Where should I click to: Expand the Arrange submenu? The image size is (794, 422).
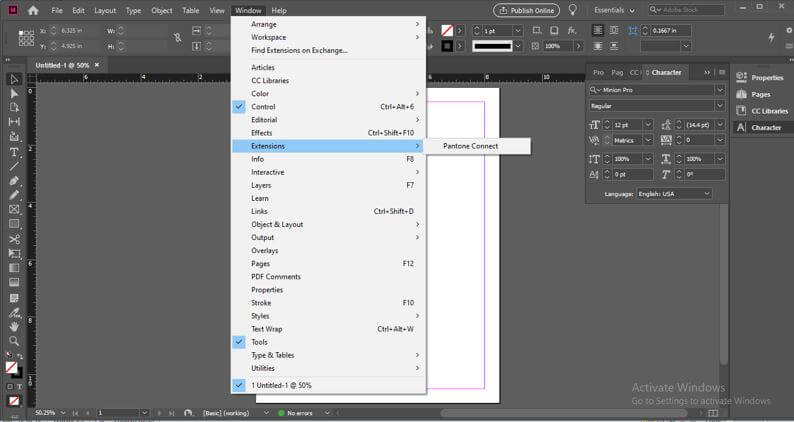pyautogui.click(x=329, y=24)
